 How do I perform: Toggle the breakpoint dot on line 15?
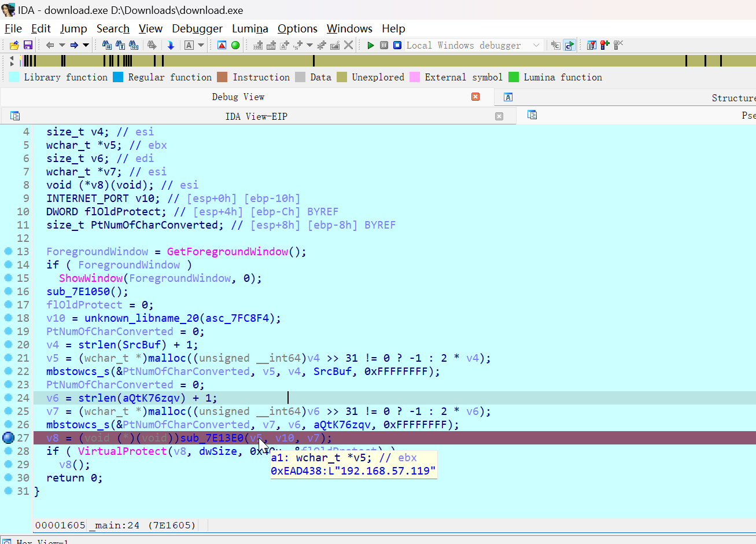pyautogui.click(x=8, y=278)
